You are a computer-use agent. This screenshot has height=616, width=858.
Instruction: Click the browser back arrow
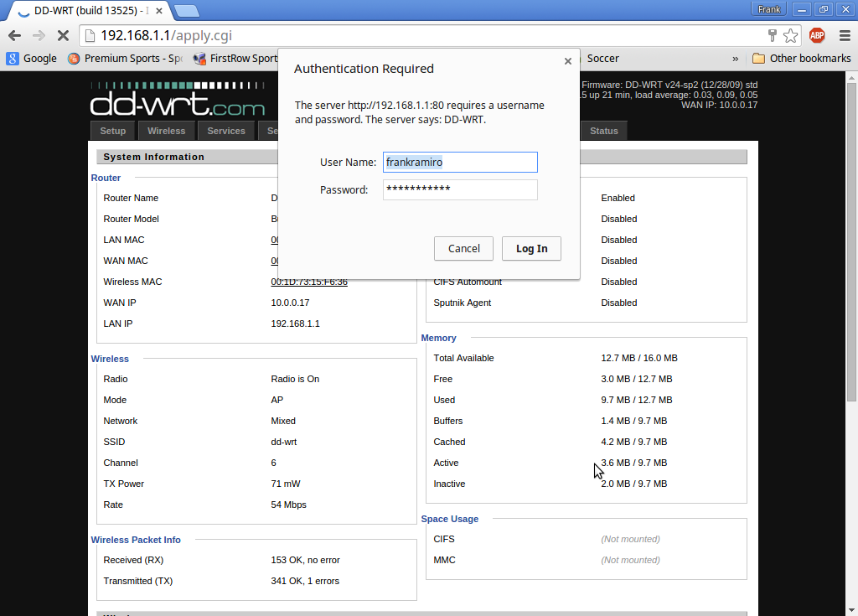pos(15,35)
